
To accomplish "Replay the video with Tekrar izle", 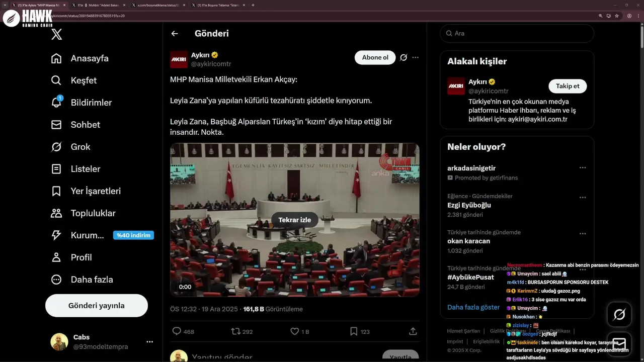I will pyautogui.click(x=295, y=220).
